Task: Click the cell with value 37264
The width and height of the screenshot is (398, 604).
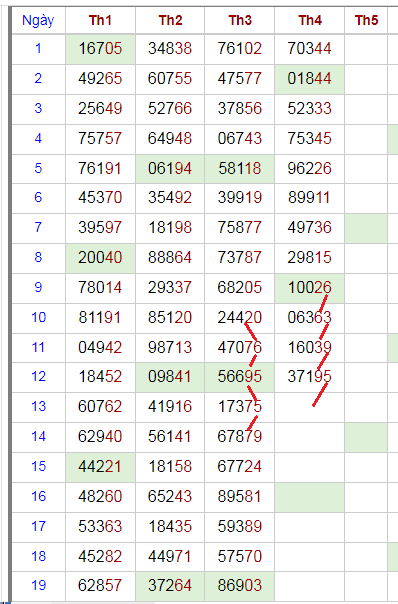Action: pos(170,586)
